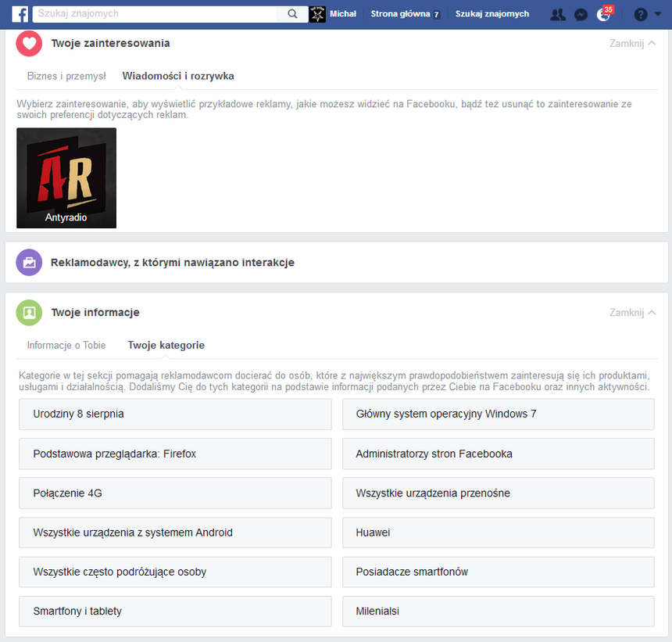Collapse Twoje zainteresowania with Zamknij

(633, 43)
